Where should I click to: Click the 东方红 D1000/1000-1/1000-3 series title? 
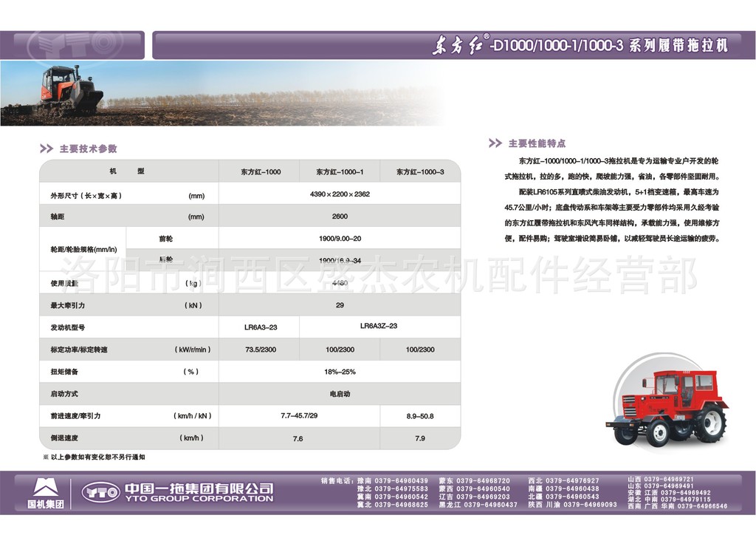[579, 45]
